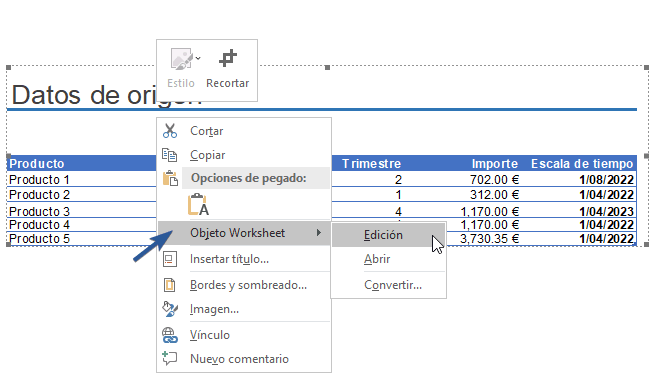
Task: Choose Vínculo from the context menu
Action: 244,335
